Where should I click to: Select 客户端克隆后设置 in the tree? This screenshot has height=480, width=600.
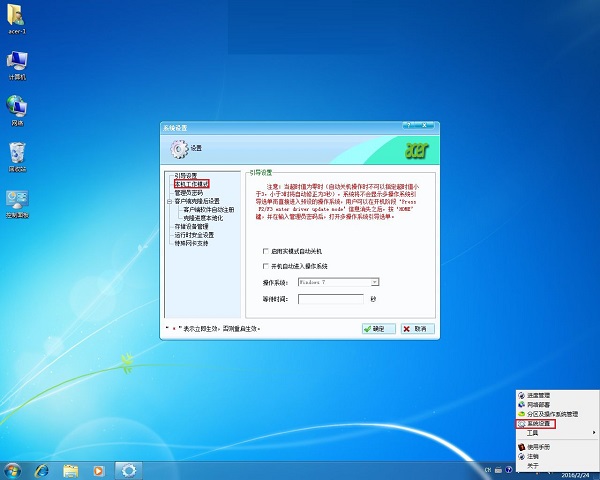tap(197, 201)
